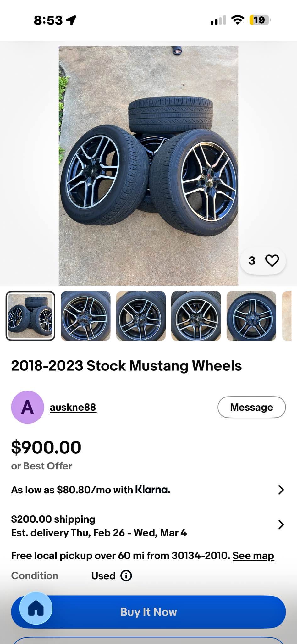
Task: Select the fourth wheel thumbnail
Action: tap(196, 316)
